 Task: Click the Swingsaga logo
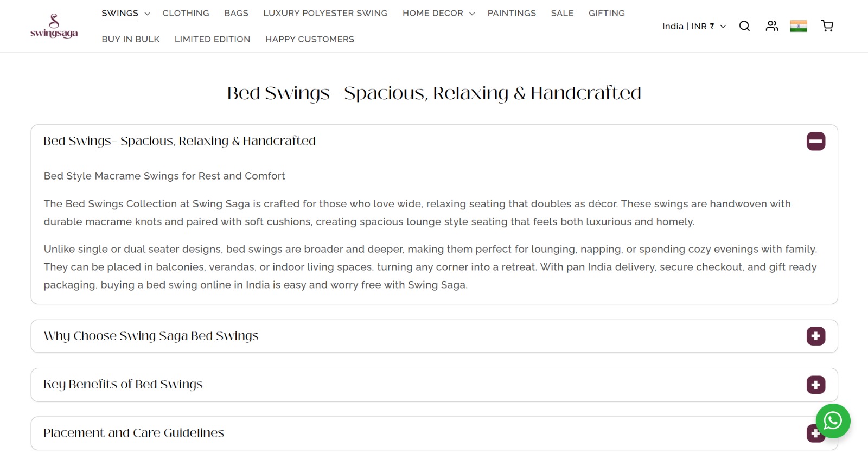click(x=54, y=26)
